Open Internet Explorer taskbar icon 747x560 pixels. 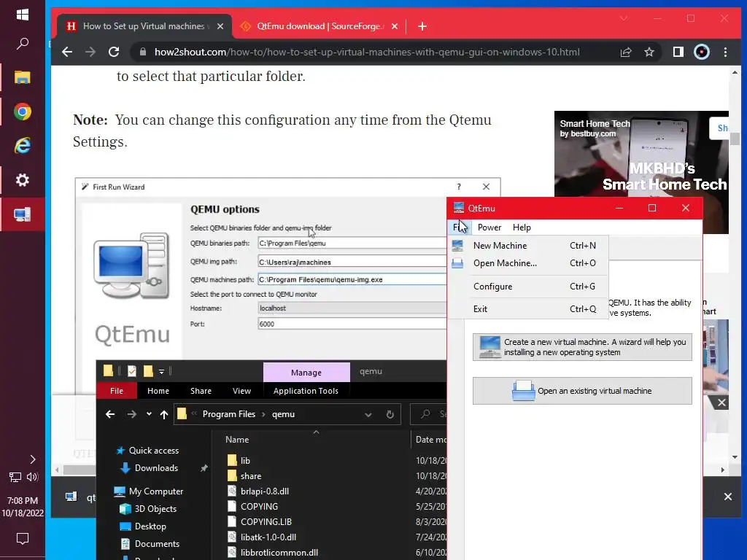[23, 146]
